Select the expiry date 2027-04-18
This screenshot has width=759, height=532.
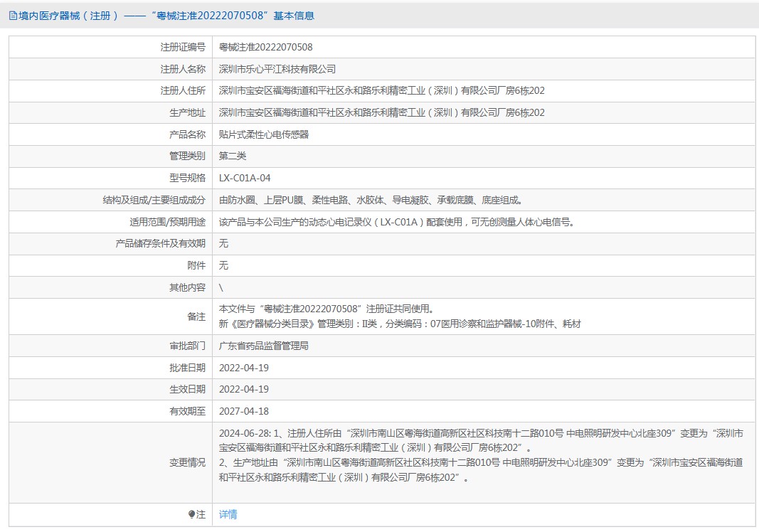(243, 411)
